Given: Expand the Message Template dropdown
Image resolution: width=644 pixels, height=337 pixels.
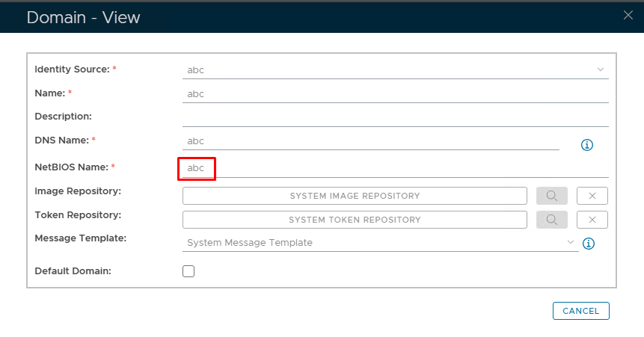Looking at the screenshot, I should [x=571, y=243].
